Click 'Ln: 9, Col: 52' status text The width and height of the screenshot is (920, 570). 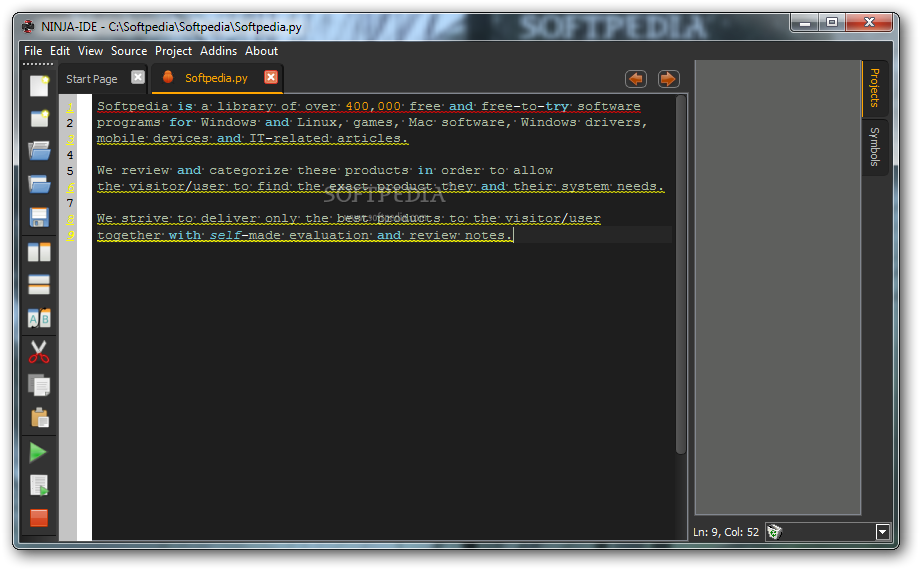pyautogui.click(x=725, y=532)
